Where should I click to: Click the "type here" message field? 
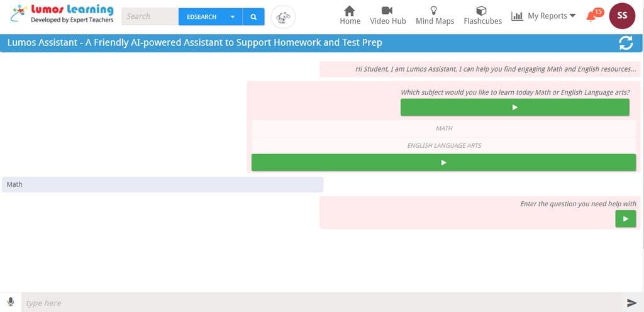[x=321, y=303]
